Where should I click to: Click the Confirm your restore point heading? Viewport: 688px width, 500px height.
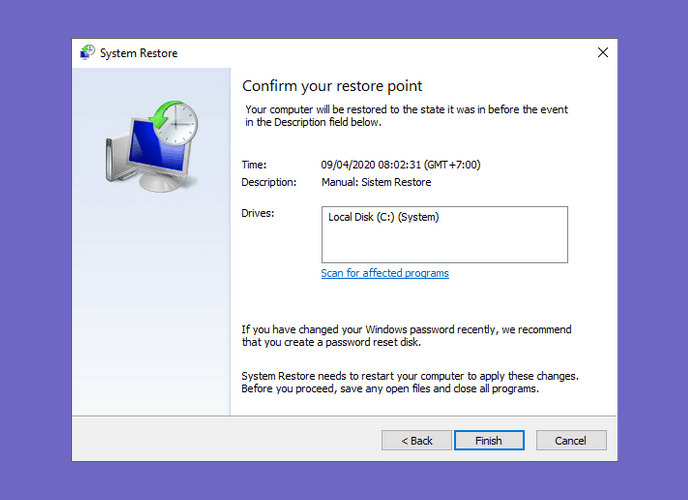pyautogui.click(x=332, y=86)
